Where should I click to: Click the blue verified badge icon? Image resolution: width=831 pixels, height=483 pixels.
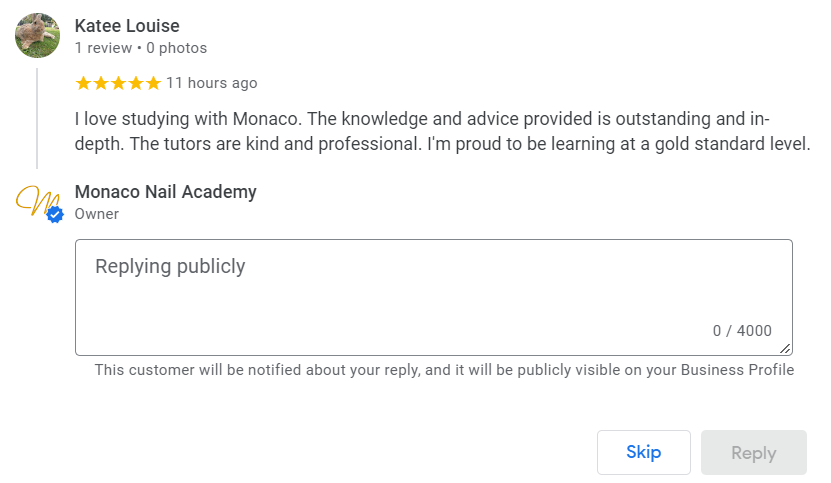(55, 214)
